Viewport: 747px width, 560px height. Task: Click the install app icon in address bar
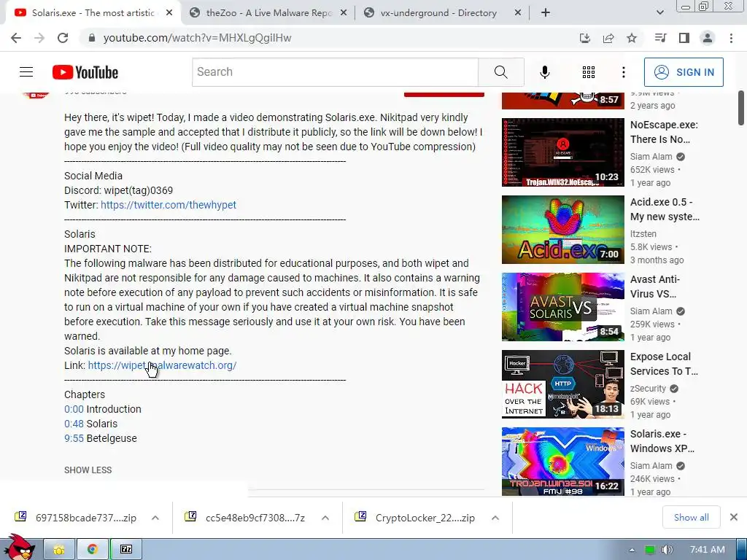pyautogui.click(x=584, y=38)
